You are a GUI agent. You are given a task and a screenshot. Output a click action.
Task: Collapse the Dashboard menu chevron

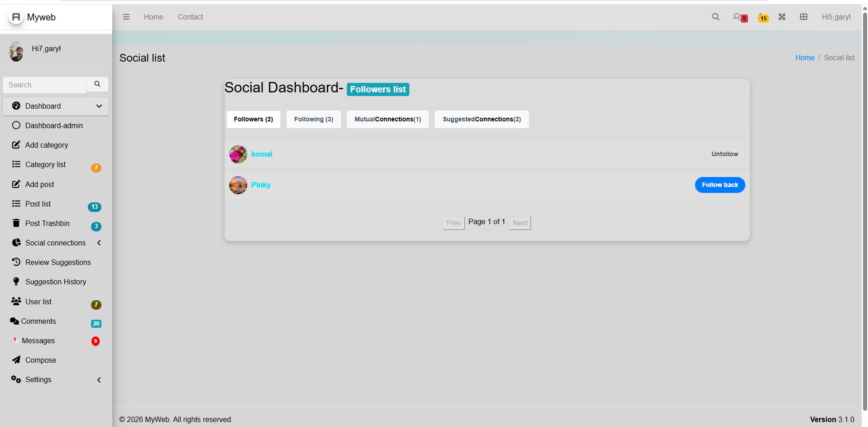(99, 106)
